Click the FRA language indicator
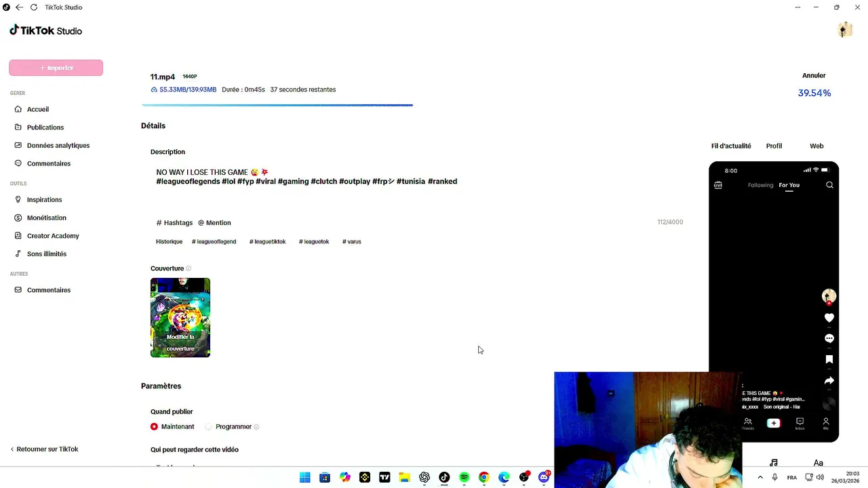868x488 pixels. [791, 478]
